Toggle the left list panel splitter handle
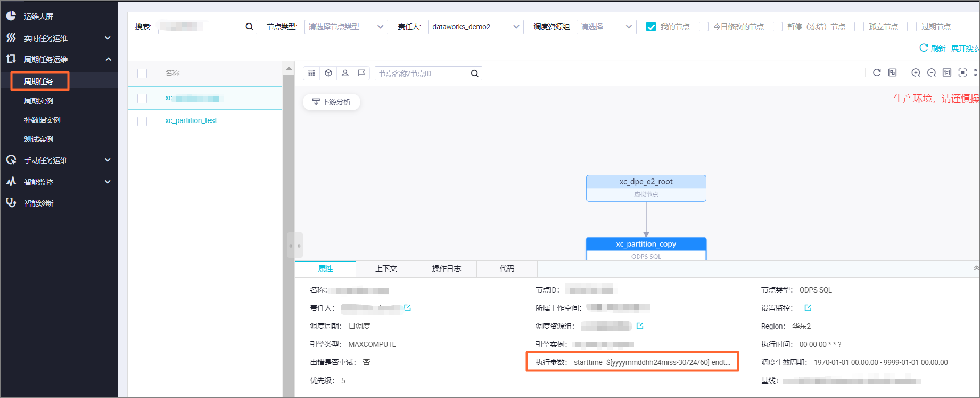Screen dimensions: 980x398 [x=295, y=246]
